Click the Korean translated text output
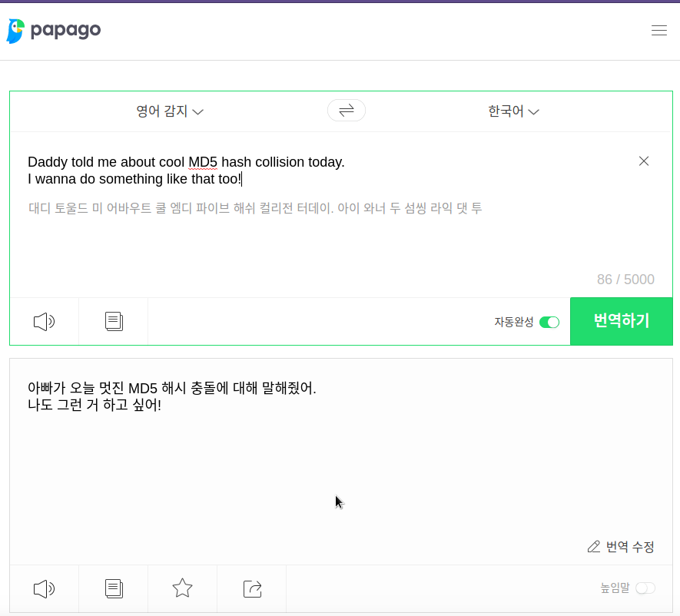 (x=172, y=396)
